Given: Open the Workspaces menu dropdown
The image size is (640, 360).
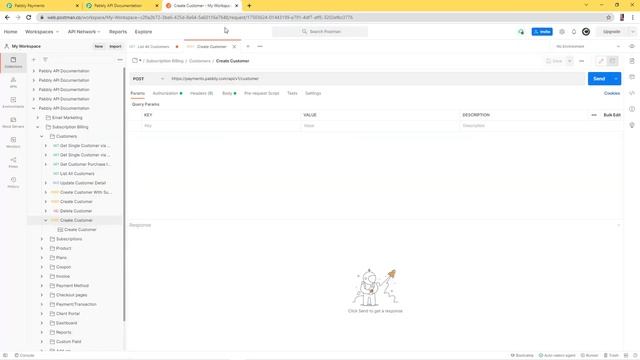Looking at the screenshot, I should click(42, 32).
